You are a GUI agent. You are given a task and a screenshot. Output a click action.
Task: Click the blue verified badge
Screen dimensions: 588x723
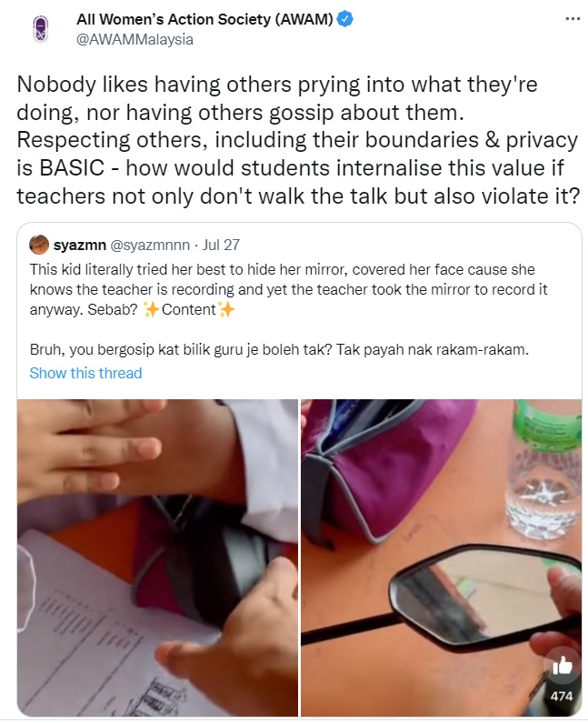[345, 19]
